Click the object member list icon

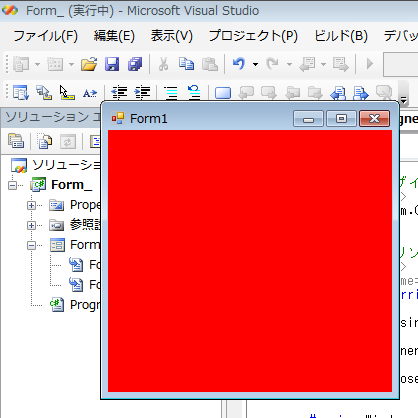point(21,92)
